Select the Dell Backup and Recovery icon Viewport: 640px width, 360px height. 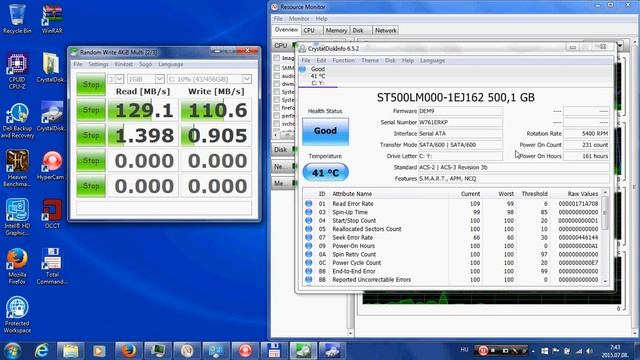click(x=17, y=120)
